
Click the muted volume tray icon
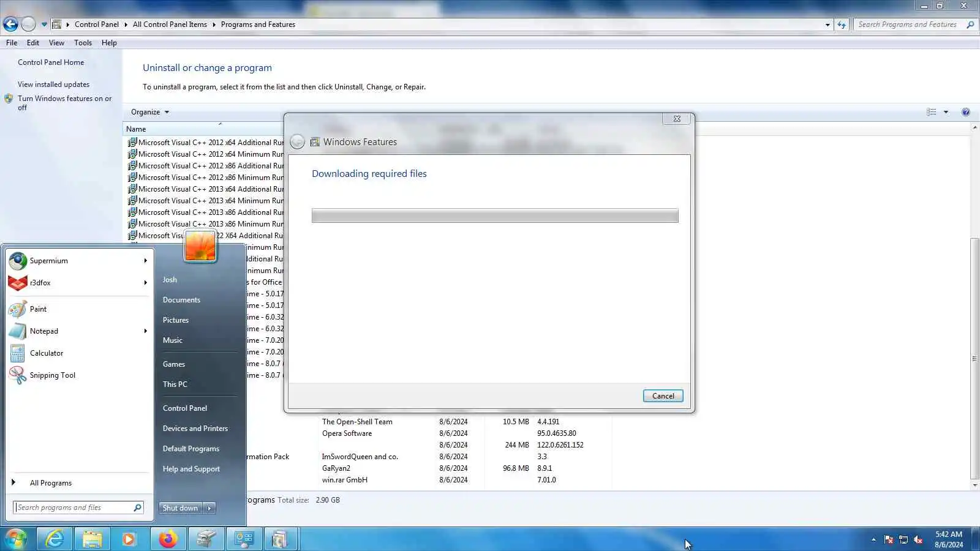[918, 539]
